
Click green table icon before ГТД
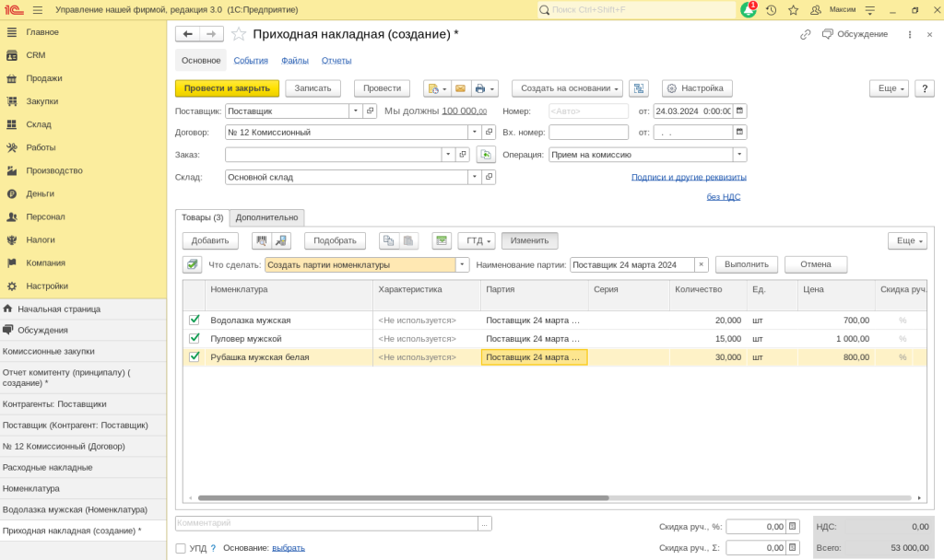click(x=442, y=240)
